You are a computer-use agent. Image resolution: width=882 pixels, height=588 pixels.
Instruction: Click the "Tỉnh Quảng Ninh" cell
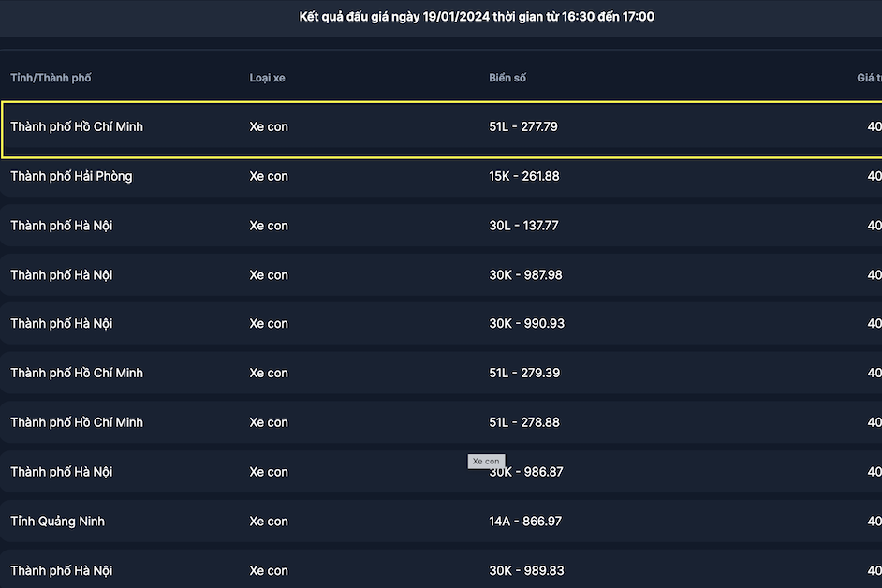tap(58, 522)
